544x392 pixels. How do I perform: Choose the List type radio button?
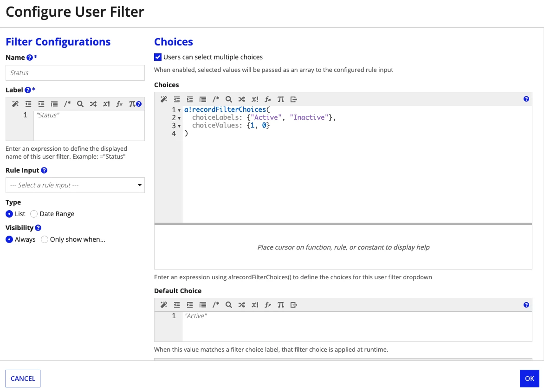click(9, 214)
